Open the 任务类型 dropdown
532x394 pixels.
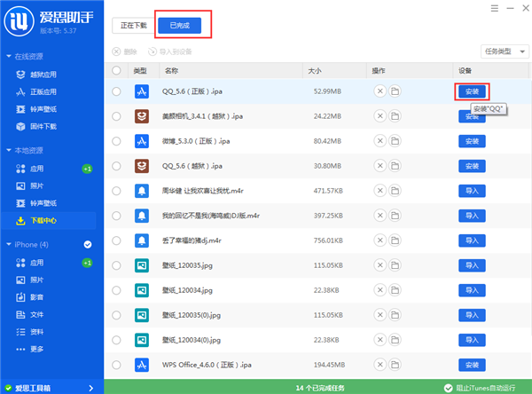505,51
